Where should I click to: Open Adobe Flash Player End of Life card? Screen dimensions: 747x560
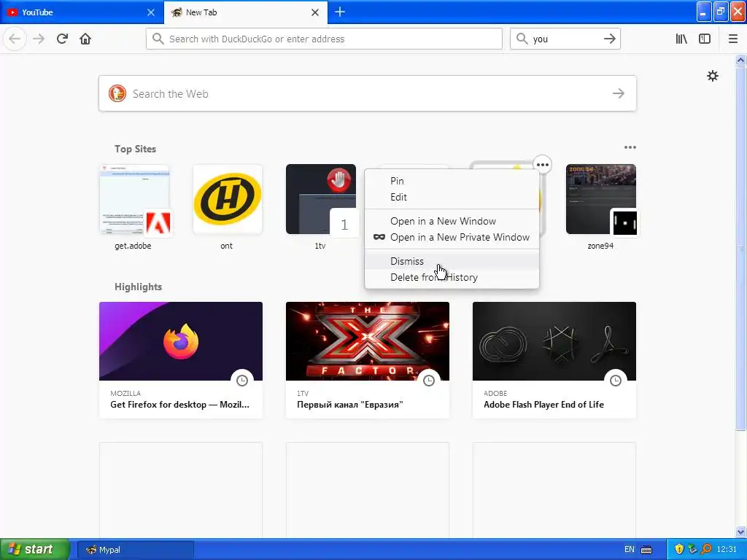click(x=554, y=360)
